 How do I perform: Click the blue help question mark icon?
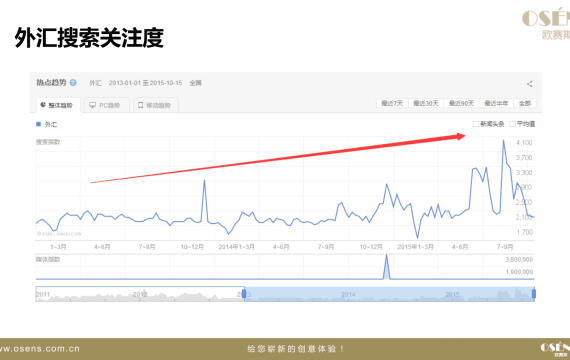tap(73, 83)
